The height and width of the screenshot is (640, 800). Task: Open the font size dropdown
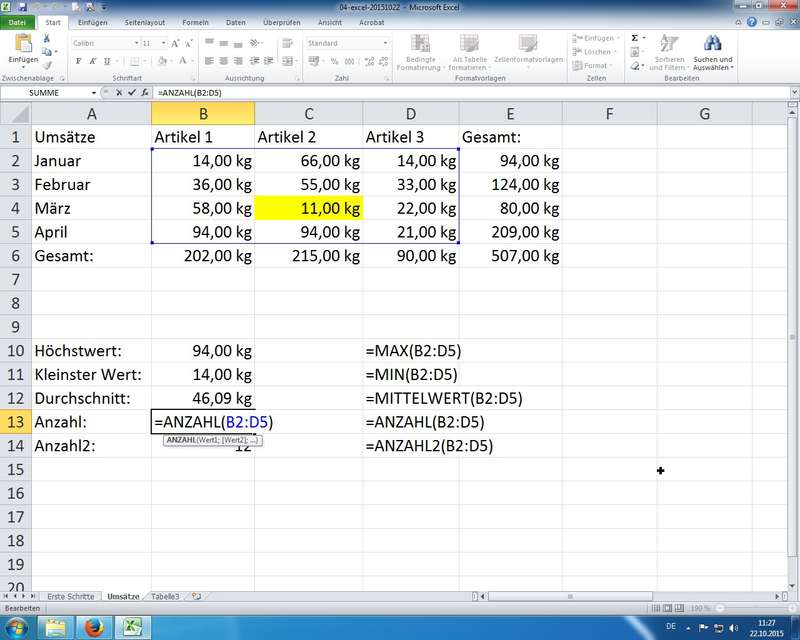(164, 44)
